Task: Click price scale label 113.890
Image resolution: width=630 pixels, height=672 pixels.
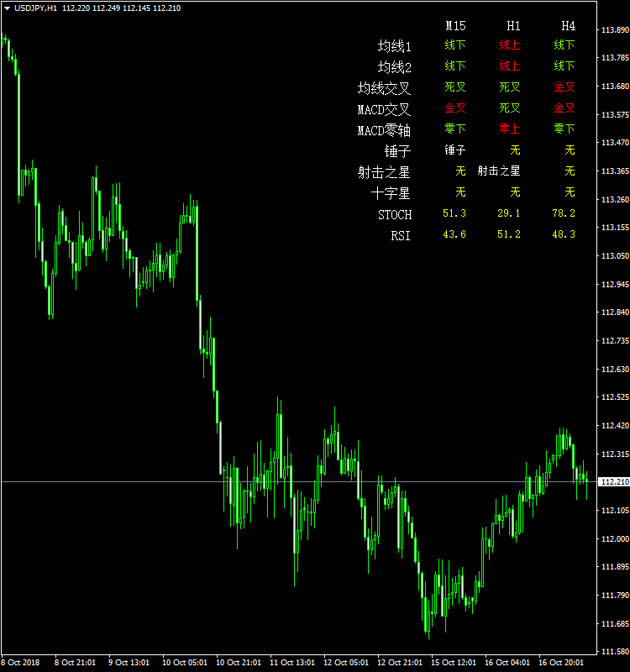Action: coord(615,30)
